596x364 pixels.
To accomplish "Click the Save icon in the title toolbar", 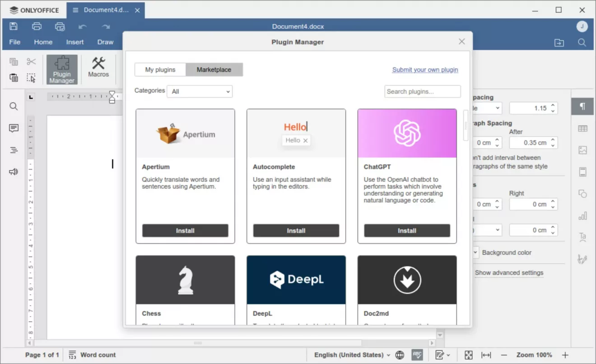I will click(14, 26).
